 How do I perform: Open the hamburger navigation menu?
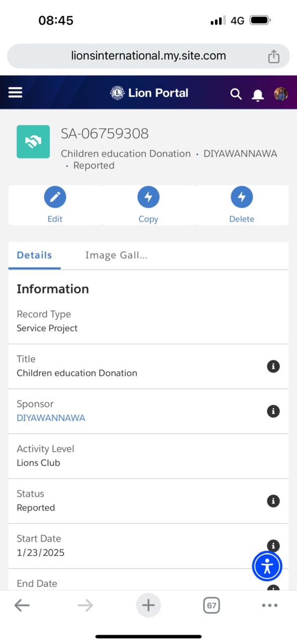(15, 93)
